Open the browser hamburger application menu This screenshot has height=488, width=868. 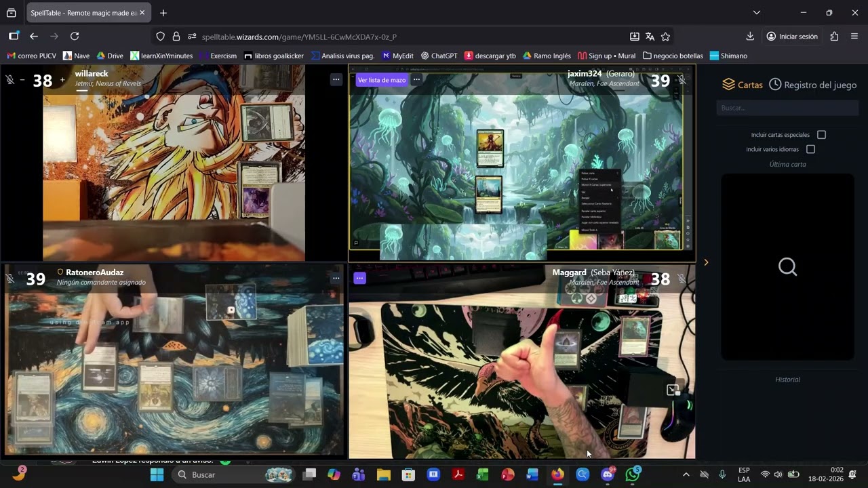pos(854,37)
